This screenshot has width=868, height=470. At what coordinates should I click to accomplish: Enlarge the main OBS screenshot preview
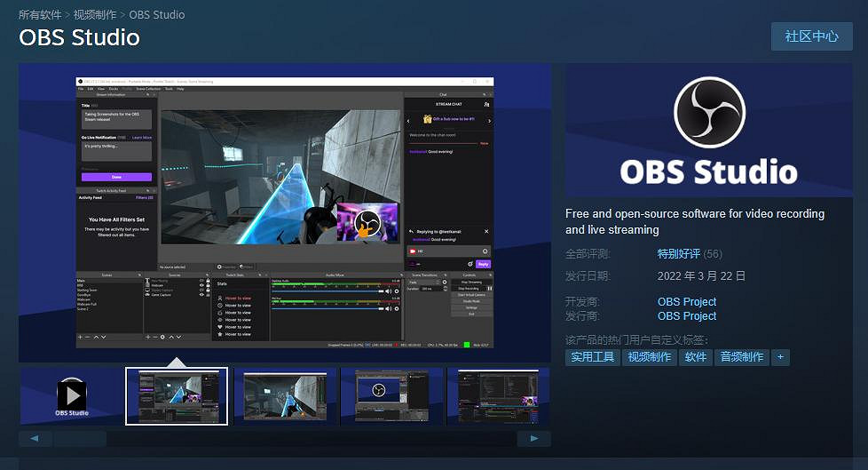(x=284, y=212)
